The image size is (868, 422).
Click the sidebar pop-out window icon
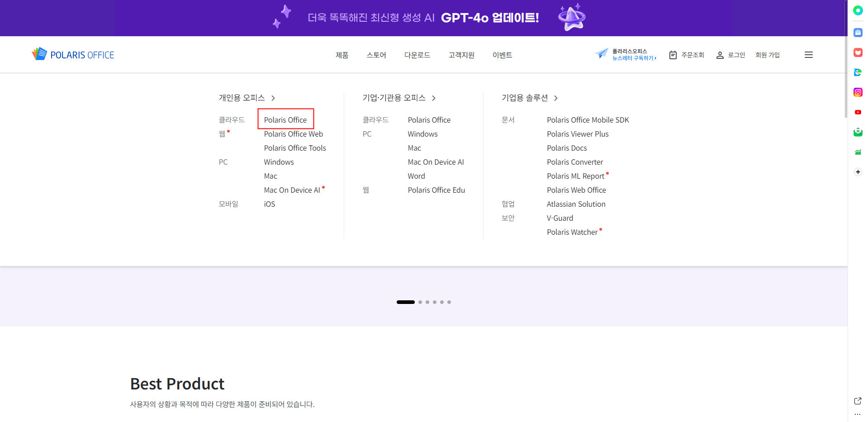[858, 401]
